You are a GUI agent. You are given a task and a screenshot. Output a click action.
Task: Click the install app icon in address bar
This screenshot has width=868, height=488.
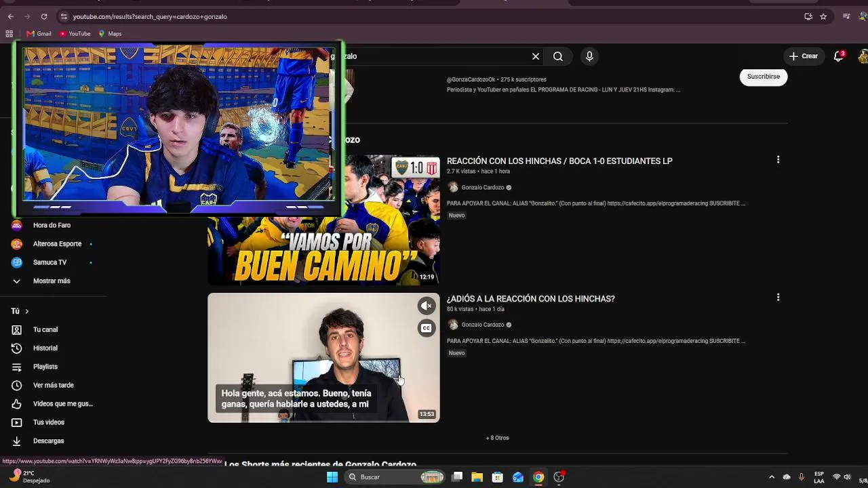coord(808,16)
